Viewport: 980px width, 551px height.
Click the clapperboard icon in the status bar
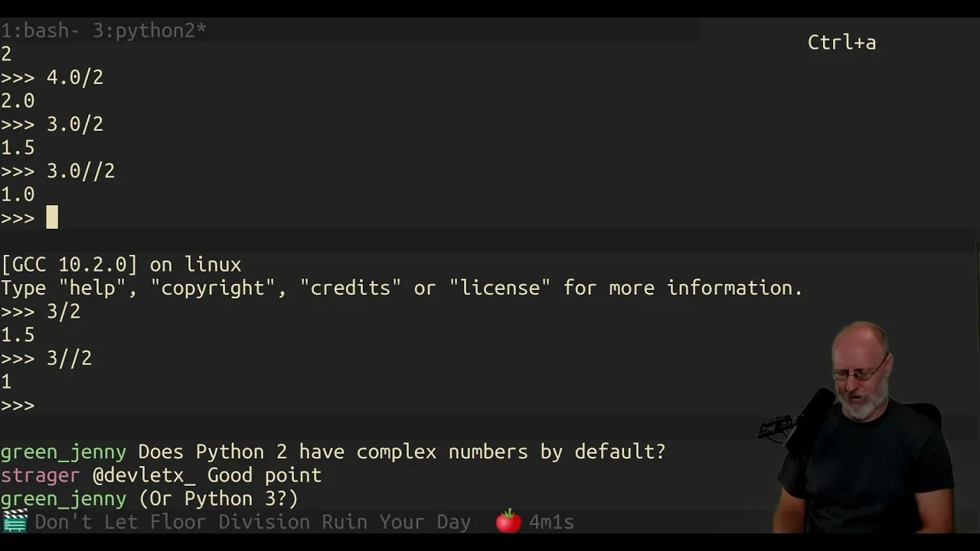click(15, 522)
